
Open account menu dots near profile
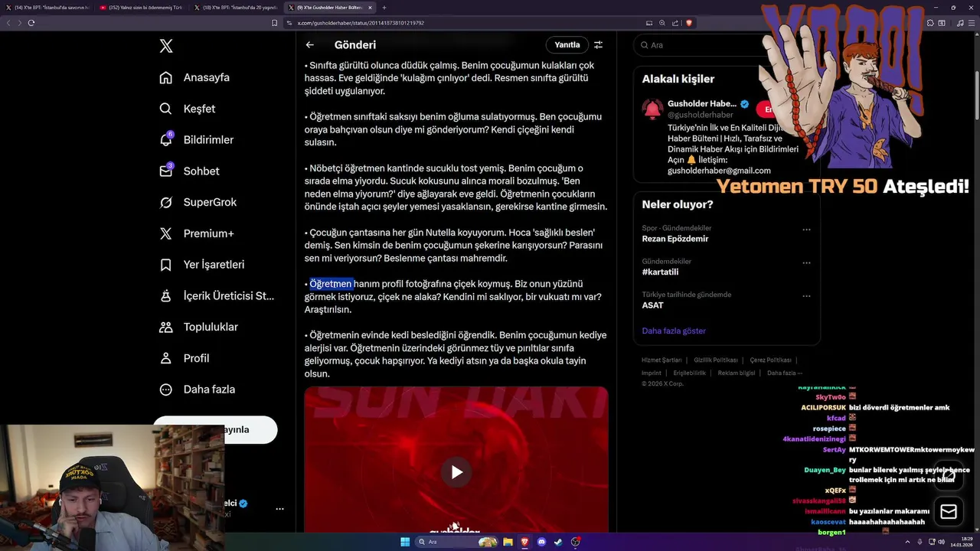click(279, 508)
